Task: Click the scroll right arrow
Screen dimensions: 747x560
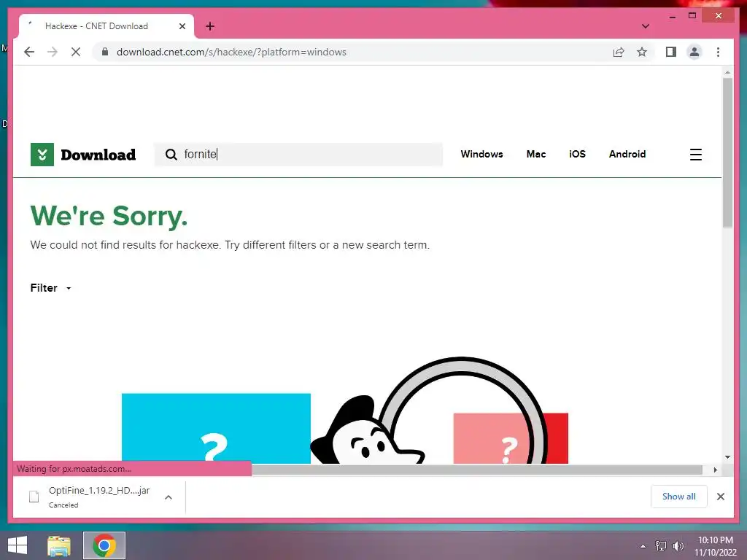Action: (x=715, y=470)
